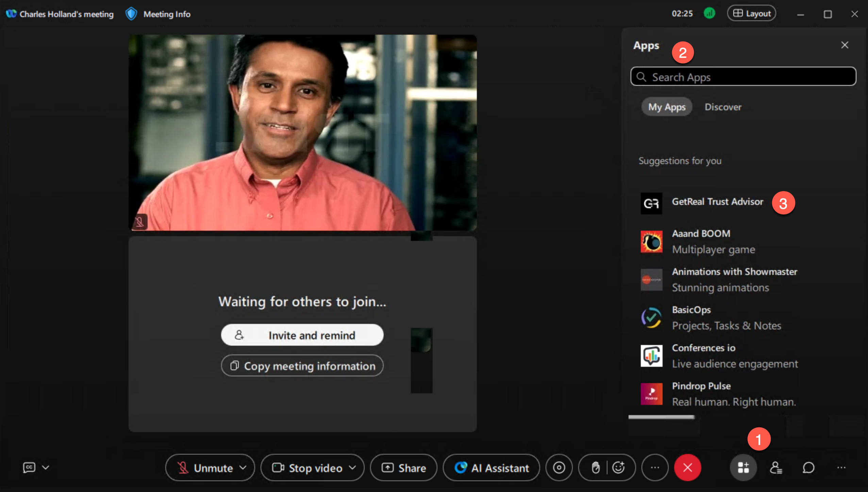Click Invite and remind button
This screenshot has height=492, width=868.
click(302, 335)
